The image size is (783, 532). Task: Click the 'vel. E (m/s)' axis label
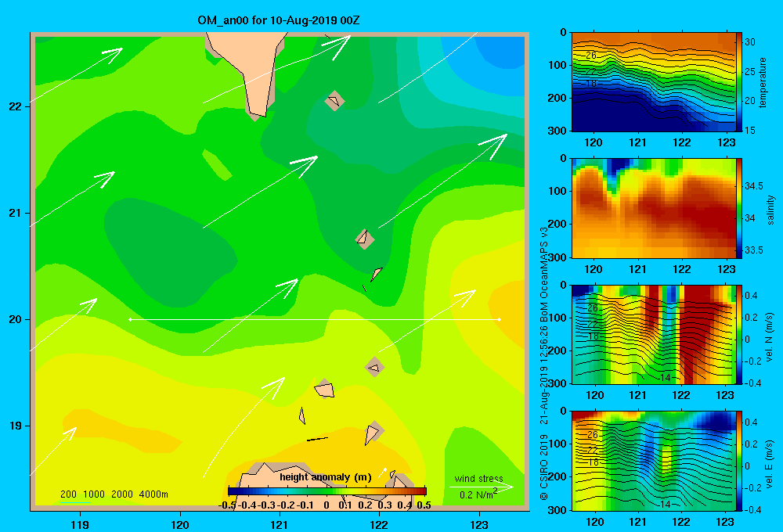click(x=770, y=463)
